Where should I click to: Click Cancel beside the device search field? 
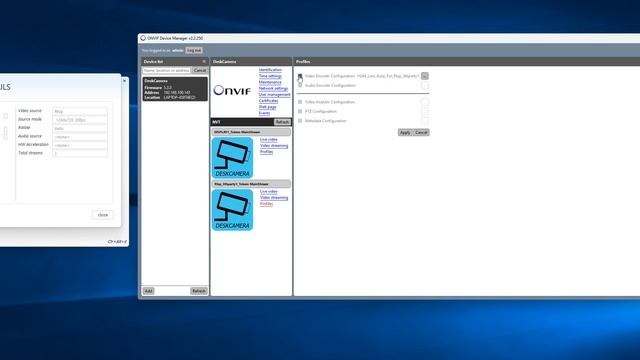pyautogui.click(x=200, y=71)
